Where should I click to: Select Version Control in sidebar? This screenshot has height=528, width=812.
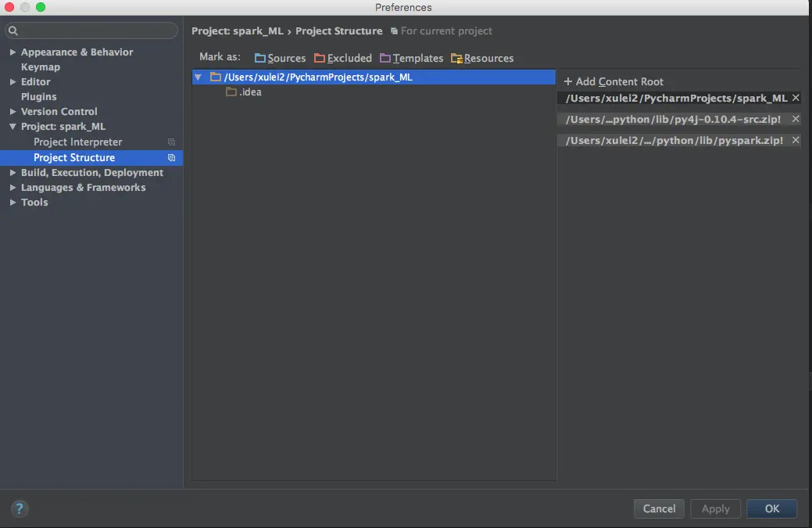point(59,111)
